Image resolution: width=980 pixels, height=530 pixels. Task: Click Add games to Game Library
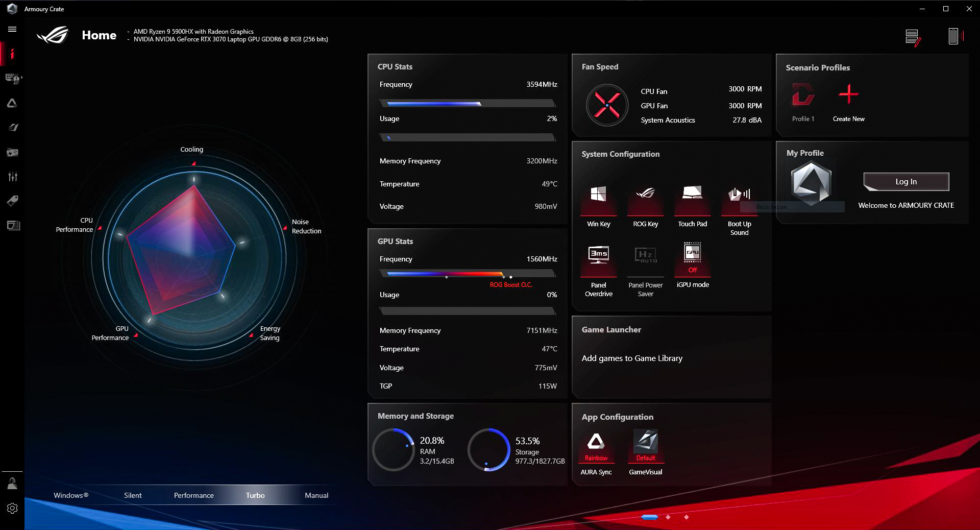point(632,358)
